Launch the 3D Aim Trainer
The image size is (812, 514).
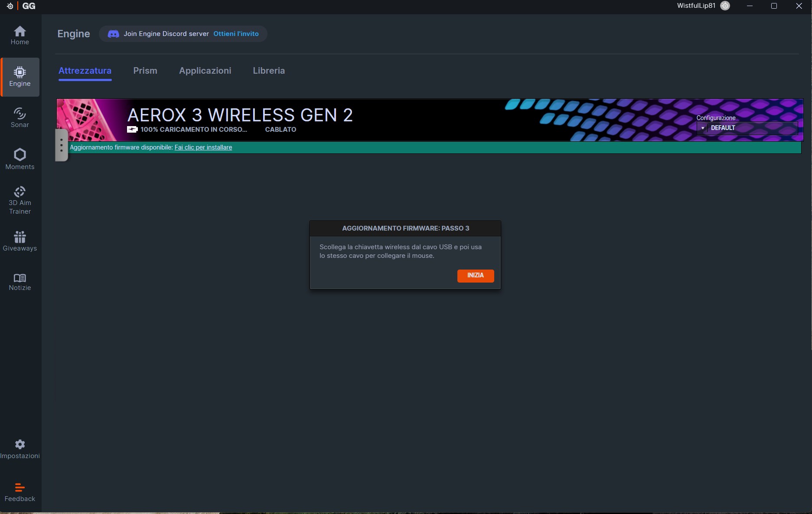[x=20, y=200]
